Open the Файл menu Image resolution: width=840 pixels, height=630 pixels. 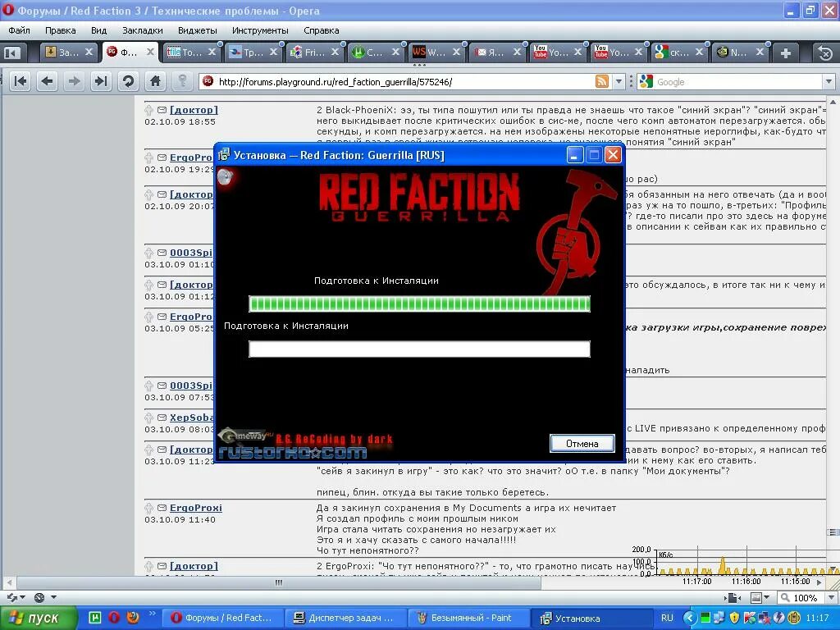tap(19, 30)
